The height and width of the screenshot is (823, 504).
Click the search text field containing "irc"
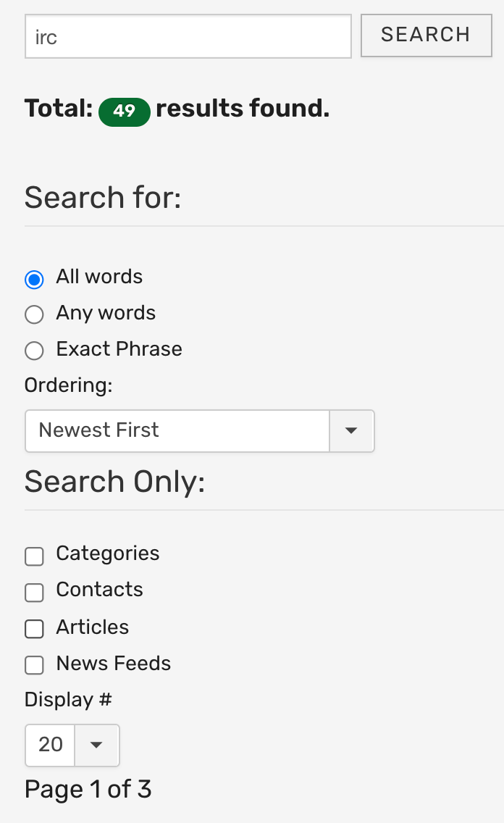188,35
